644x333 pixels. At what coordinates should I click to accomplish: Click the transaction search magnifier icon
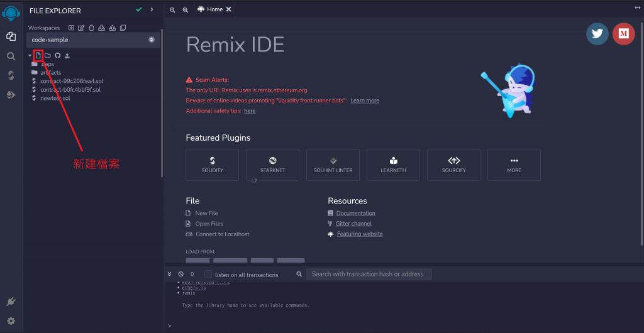coord(299,274)
